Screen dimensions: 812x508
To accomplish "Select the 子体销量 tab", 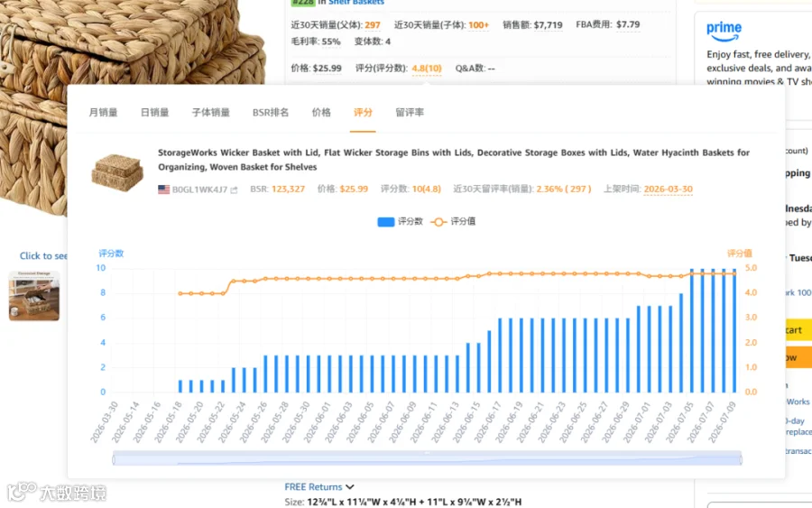I will click(x=211, y=113).
